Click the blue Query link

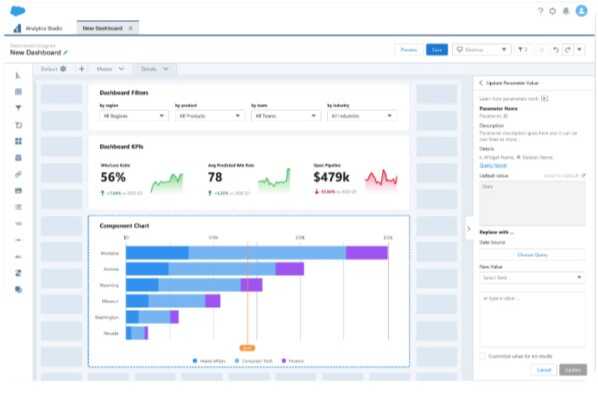[493, 166]
